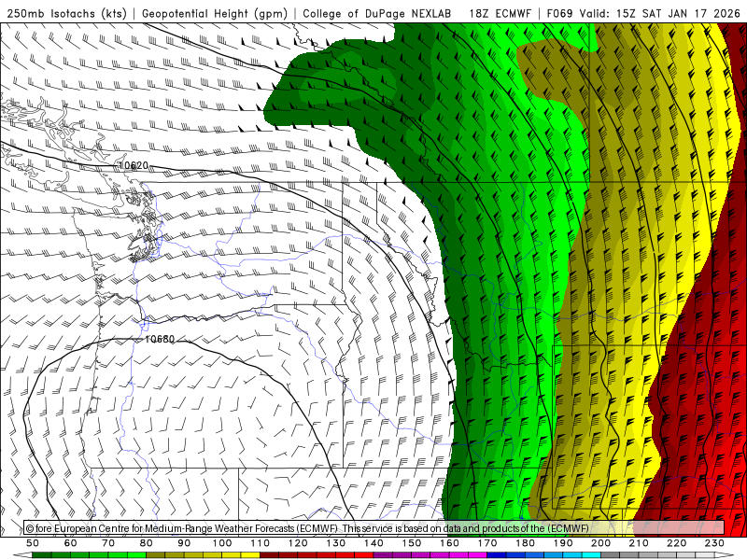Viewport: 747px width, 560px height.
Task: Click the 130 label on the colorbar
Action: pos(336,543)
